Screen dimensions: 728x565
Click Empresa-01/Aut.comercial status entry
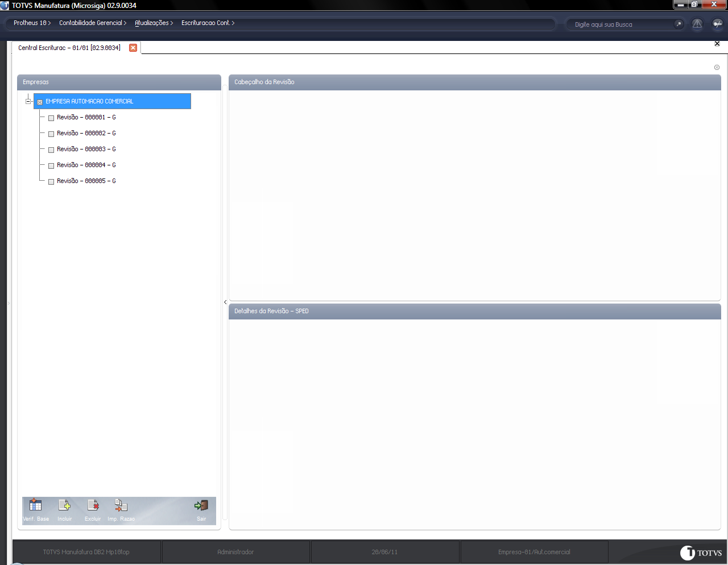click(534, 552)
